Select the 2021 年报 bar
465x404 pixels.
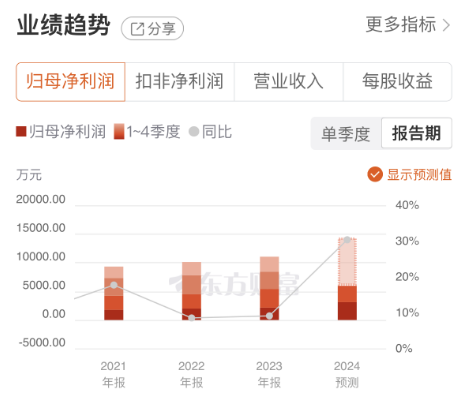pyautogui.click(x=114, y=293)
